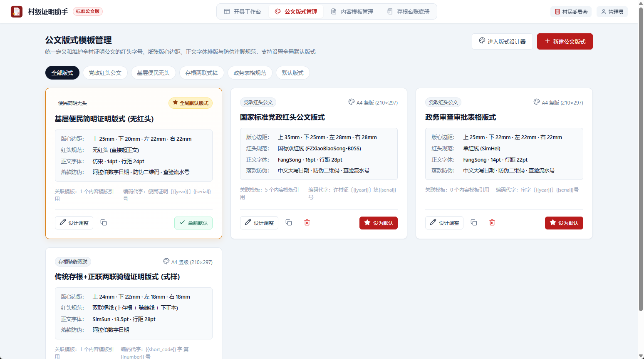Click palette icon on 国家标准党政红头公文版式 card

click(x=352, y=102)
